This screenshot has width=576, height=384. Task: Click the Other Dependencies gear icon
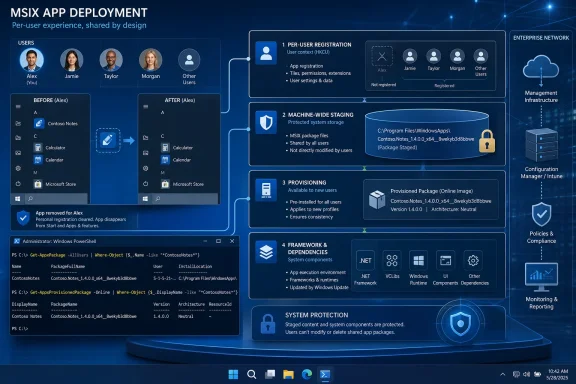(x=473, y=261)
